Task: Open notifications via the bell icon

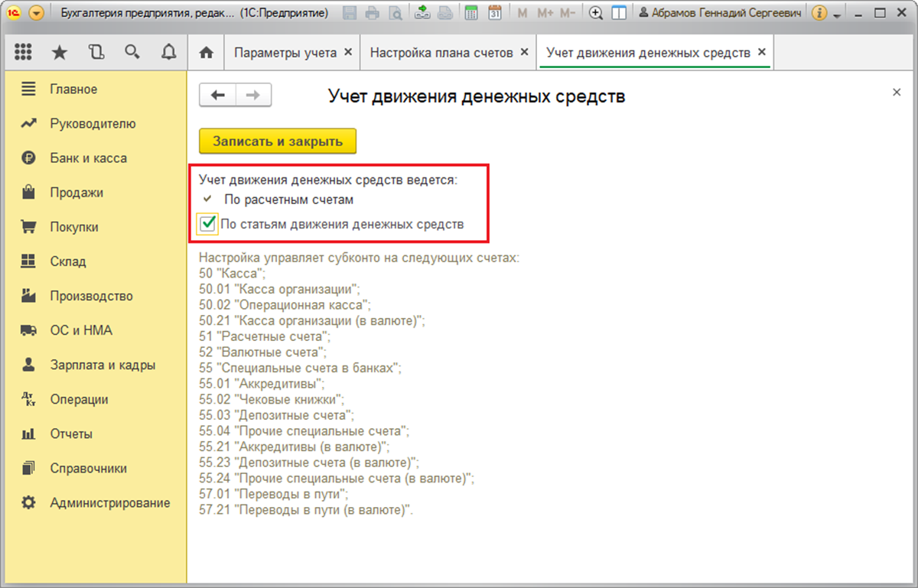Action: point(168,52)
